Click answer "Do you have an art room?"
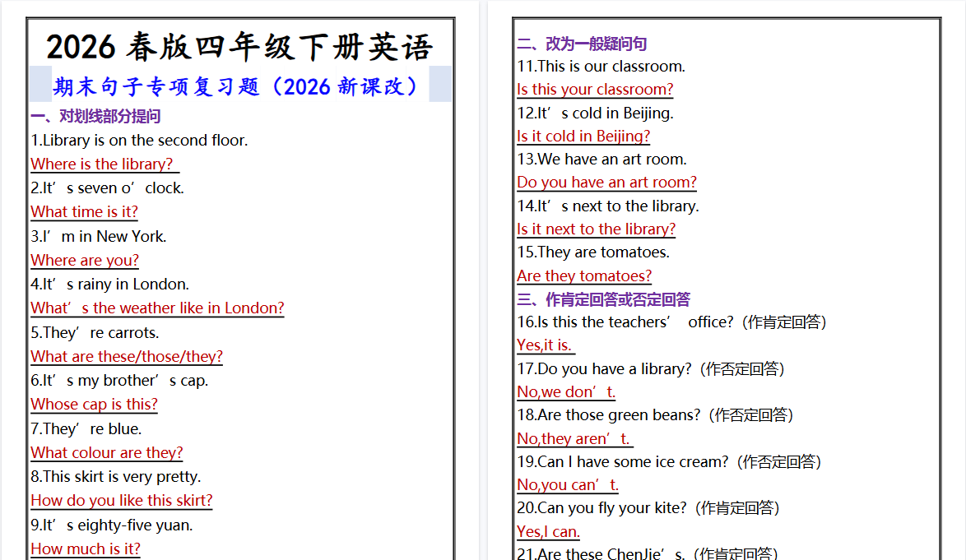This screenshot has width=966, height=560. tap(606, 182)
